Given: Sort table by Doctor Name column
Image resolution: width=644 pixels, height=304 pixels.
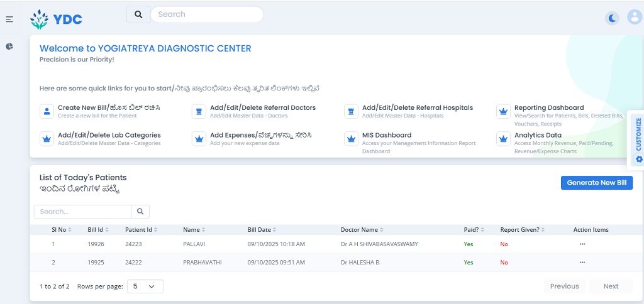Looking at the screenshot, I should click(362, 230).
